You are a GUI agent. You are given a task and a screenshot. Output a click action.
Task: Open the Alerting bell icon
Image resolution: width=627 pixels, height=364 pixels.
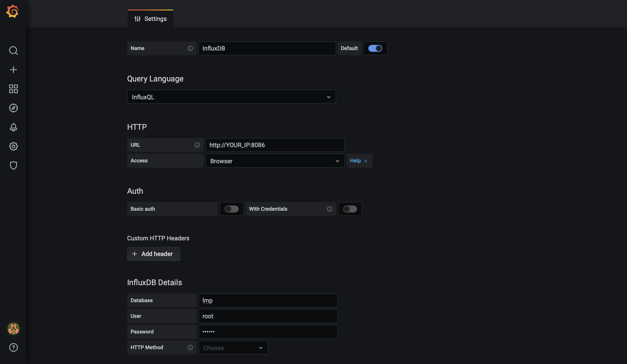coord(13,127)
